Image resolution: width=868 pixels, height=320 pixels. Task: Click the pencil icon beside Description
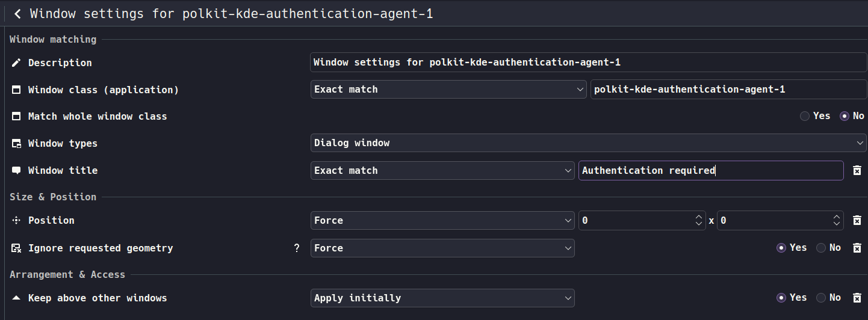pos(16,63)
